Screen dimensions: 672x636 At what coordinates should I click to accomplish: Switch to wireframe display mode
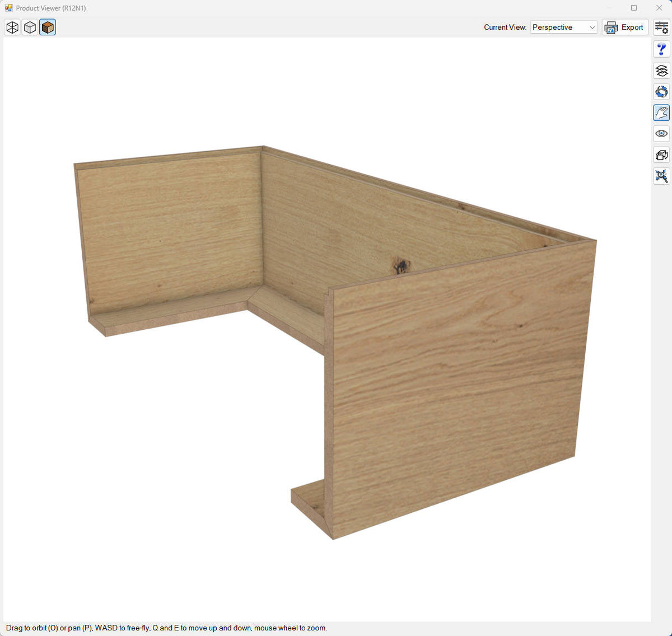point(12,27)
